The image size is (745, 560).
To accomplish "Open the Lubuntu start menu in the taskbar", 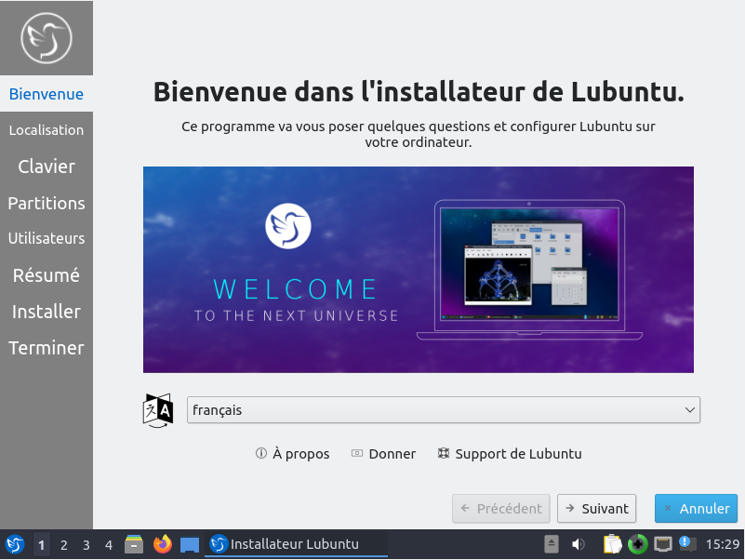I will [15, 544].
